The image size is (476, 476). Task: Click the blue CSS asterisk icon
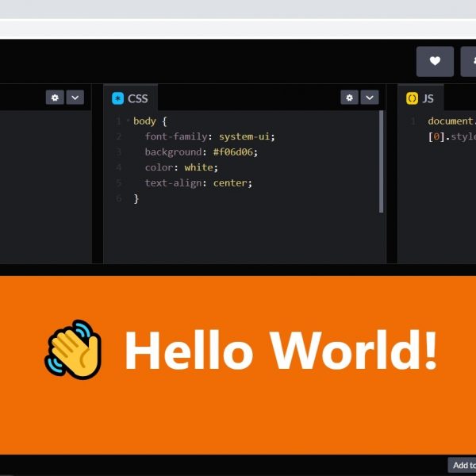(x=118, y=98)
